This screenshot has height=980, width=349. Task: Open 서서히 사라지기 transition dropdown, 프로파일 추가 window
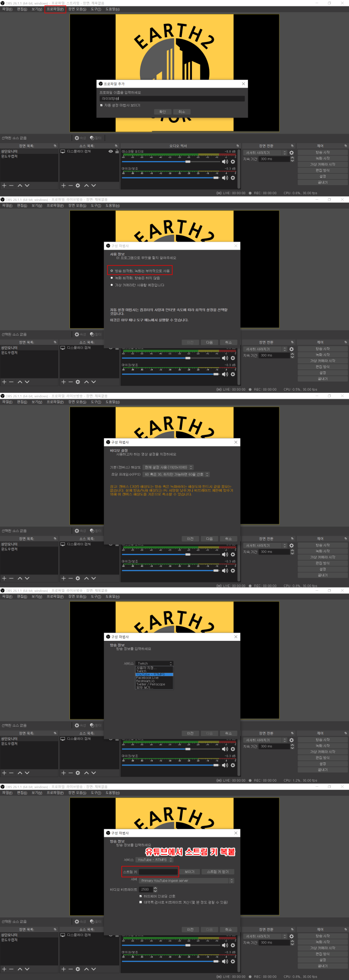[265, 153]
